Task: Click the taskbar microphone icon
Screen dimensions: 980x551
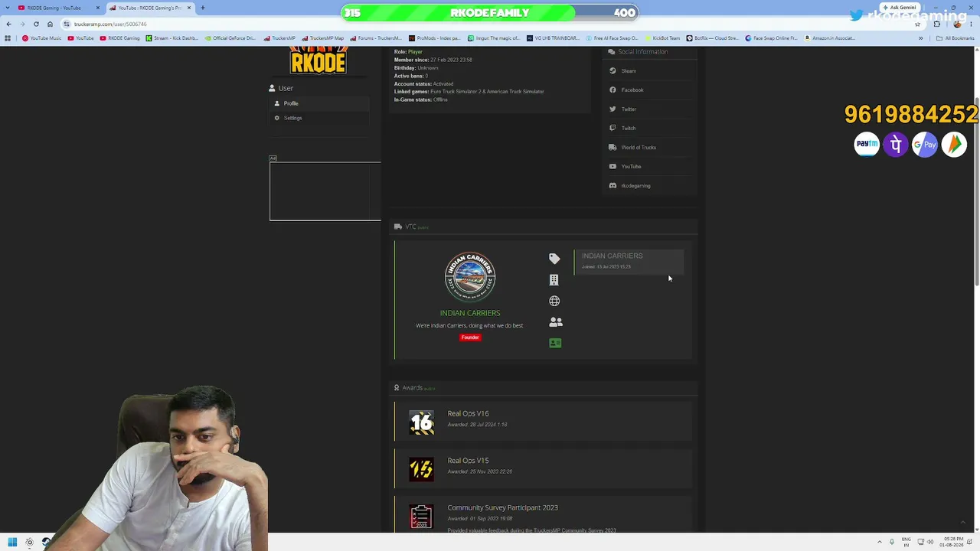Action: coord(892,543)
